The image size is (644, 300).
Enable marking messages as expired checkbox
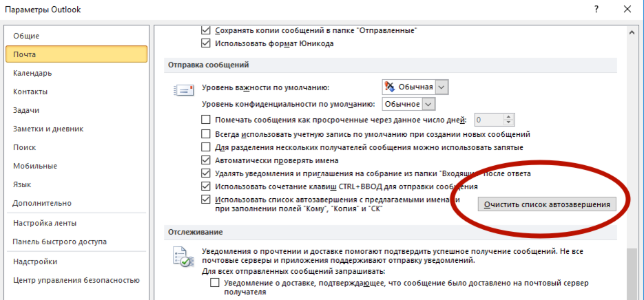pos(205,120)
